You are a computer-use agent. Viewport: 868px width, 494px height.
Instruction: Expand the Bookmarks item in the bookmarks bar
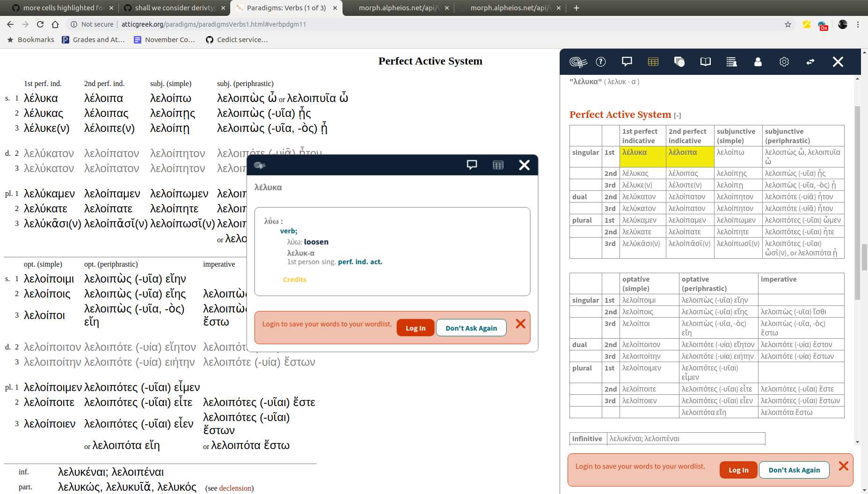coord(30,40)
